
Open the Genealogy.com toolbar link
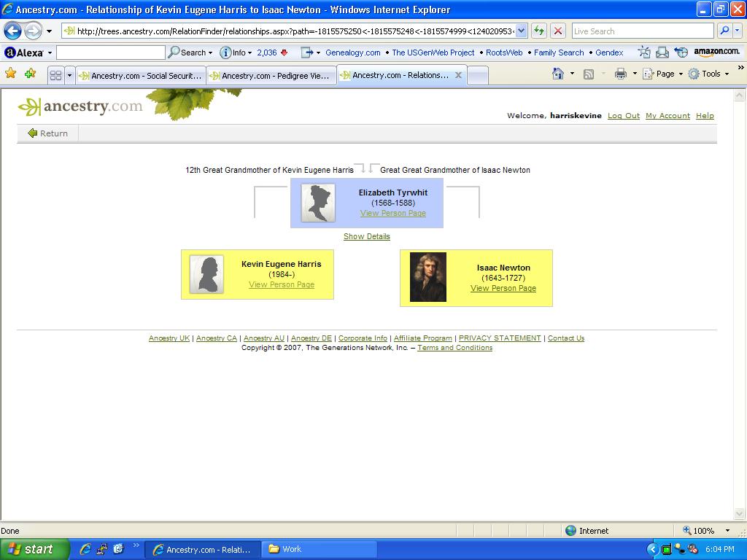pos(352,52)
